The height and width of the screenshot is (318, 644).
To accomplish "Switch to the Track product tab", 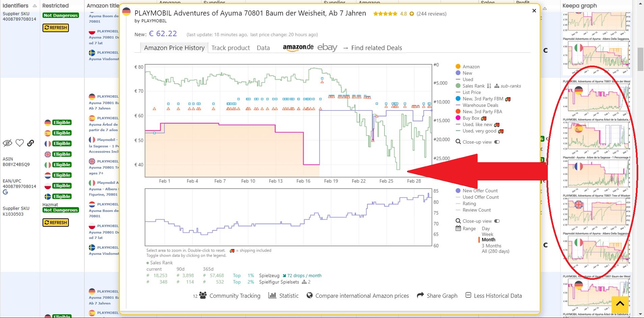I will 231,48.
